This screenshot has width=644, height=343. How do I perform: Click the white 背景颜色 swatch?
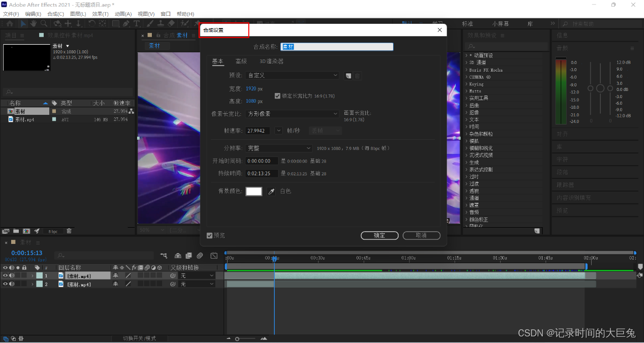[253, 192]
